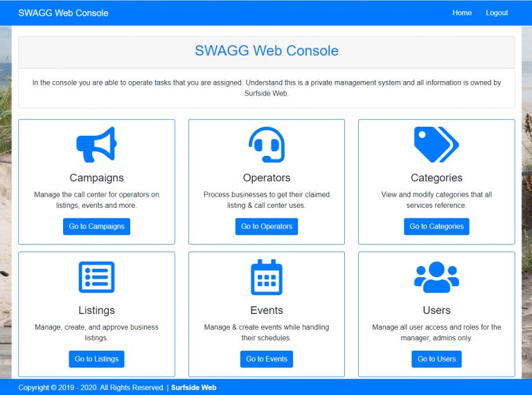Click the large SWAGG Web Console page heading
This screenshot has height=395, width=532.
(266, 51)
